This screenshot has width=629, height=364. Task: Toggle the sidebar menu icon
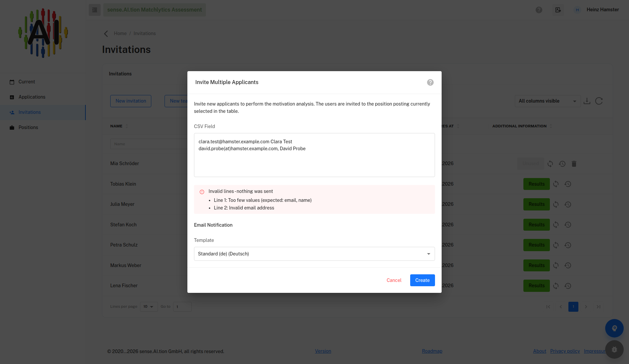pyautogui.click(x=95, y=10)
